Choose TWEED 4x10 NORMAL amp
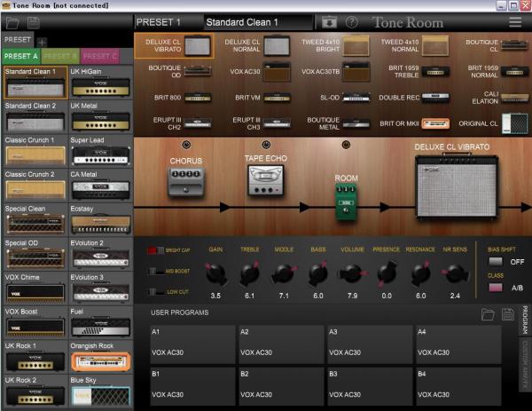This screenshot has width=532, height=411. tap(415, 46)
